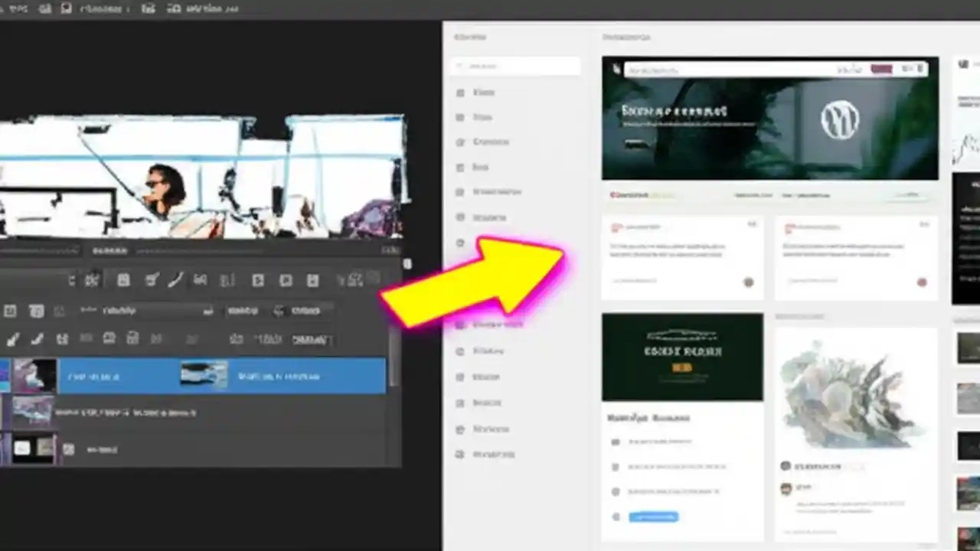Click the blue action button on the business template card
The image size is (980, 551).
pyautogui.click(x=653, y=517)
